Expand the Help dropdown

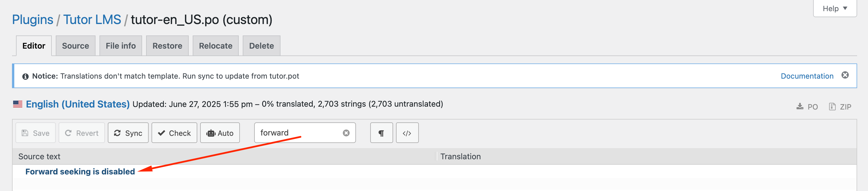(835, 8)
